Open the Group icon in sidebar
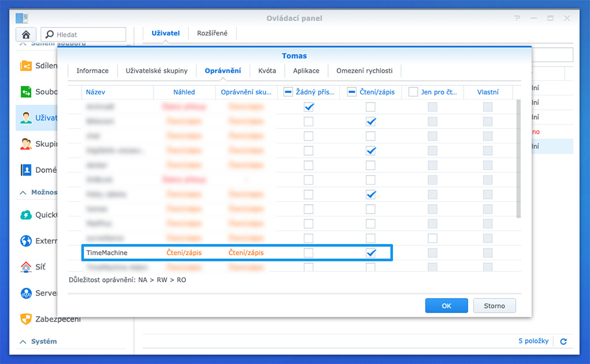 [26, 144]
